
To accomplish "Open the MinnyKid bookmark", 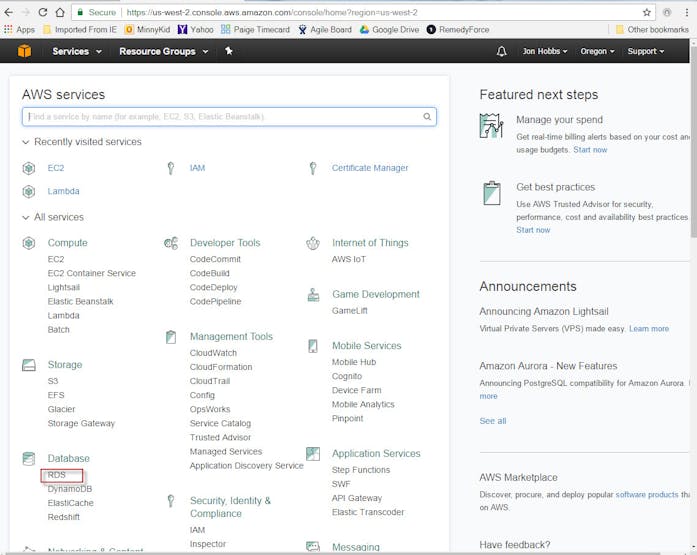I will tap(148, 30).
